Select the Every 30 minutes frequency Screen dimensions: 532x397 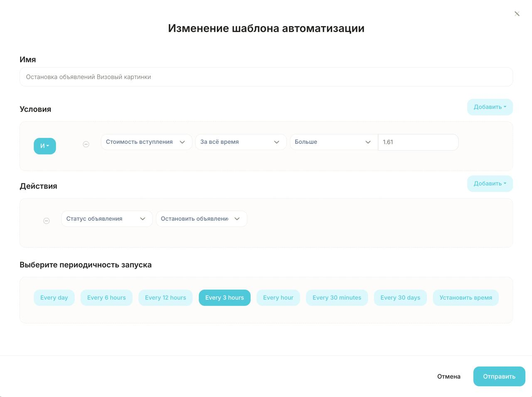(x=337, y=298)
